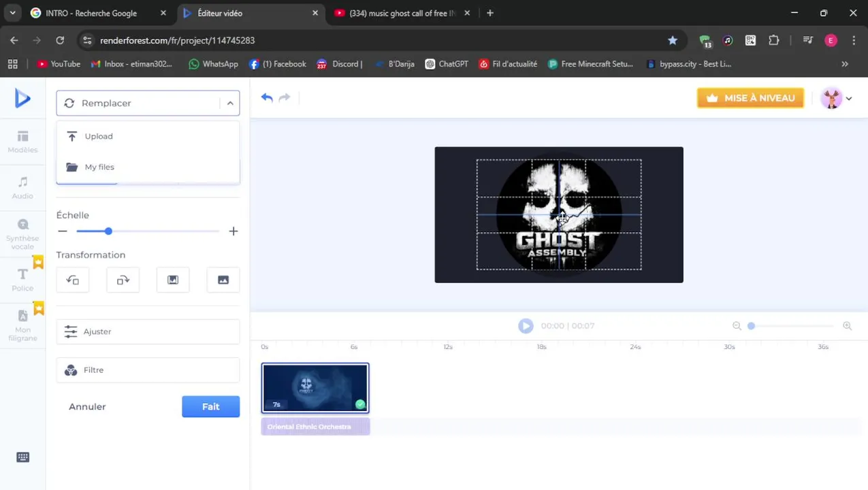Open the user avatar account menu
Screen dimensions: 868x490
point(837,98)
